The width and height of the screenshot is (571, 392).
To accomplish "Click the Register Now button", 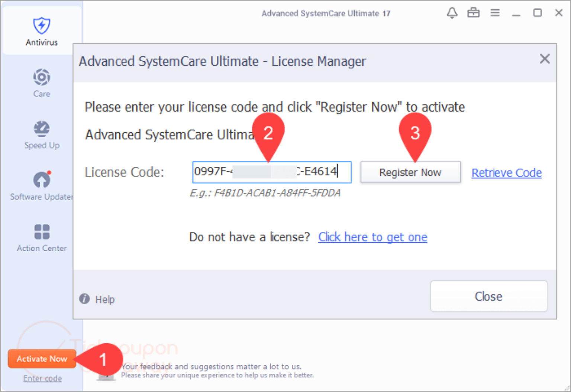I will click(410, 172).
